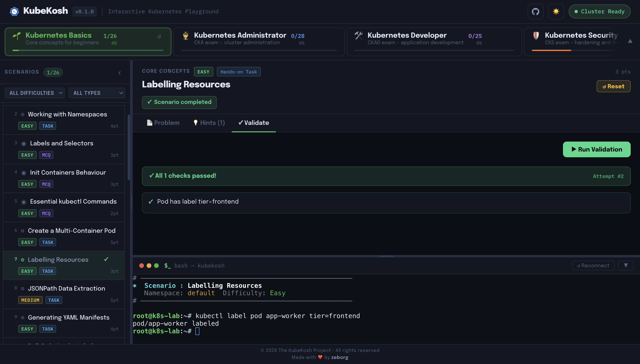Click the splitter handle above the terminal
Viewport: 640px width, 364px height.
point(386,256)
